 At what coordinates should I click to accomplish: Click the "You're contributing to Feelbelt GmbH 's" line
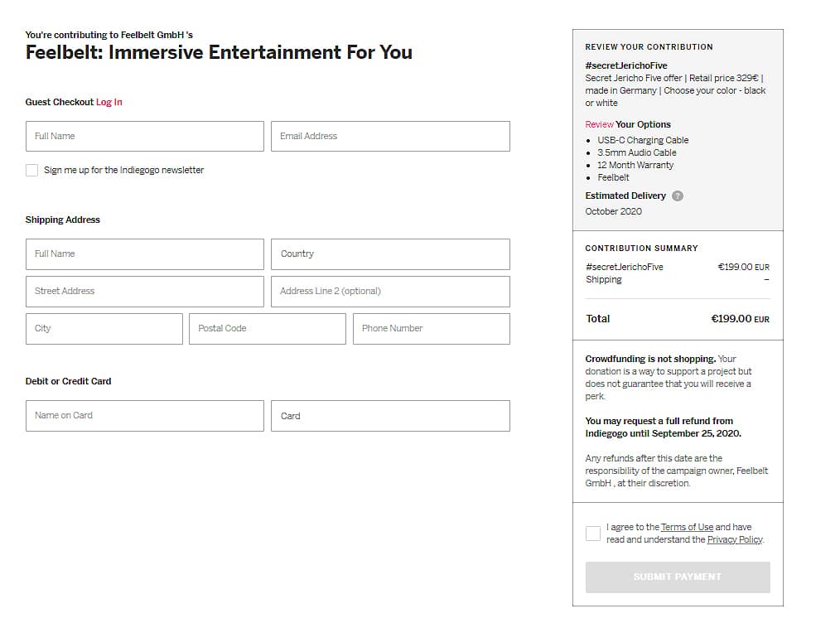109,35
